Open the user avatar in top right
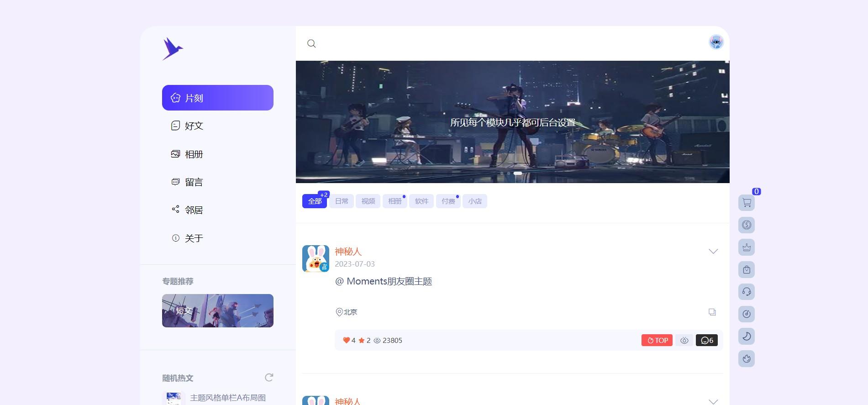868x405 pixels. tap(716, 42)
